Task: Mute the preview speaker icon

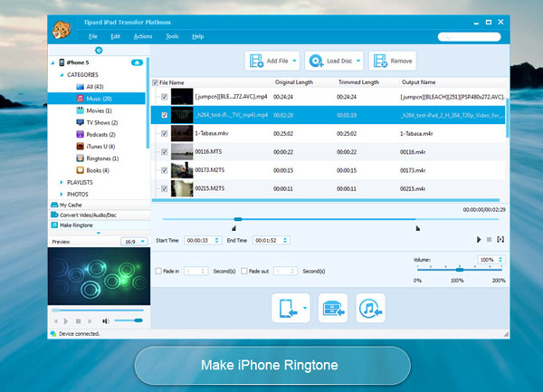Action: [106, 321]
